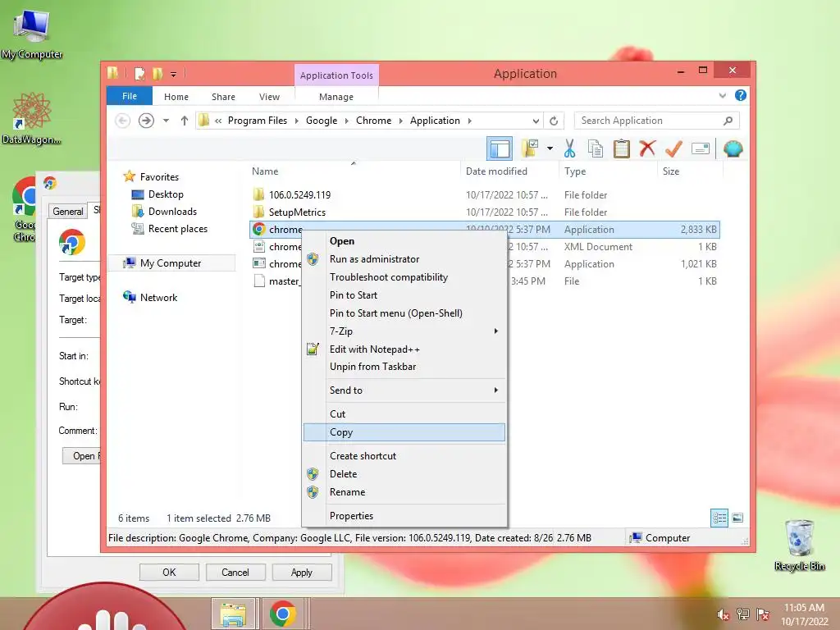Image resolution: width=840 pixels, height=630 pixels.
Task: Choose Troubleshoot compatibility
Action: point(404,277)
